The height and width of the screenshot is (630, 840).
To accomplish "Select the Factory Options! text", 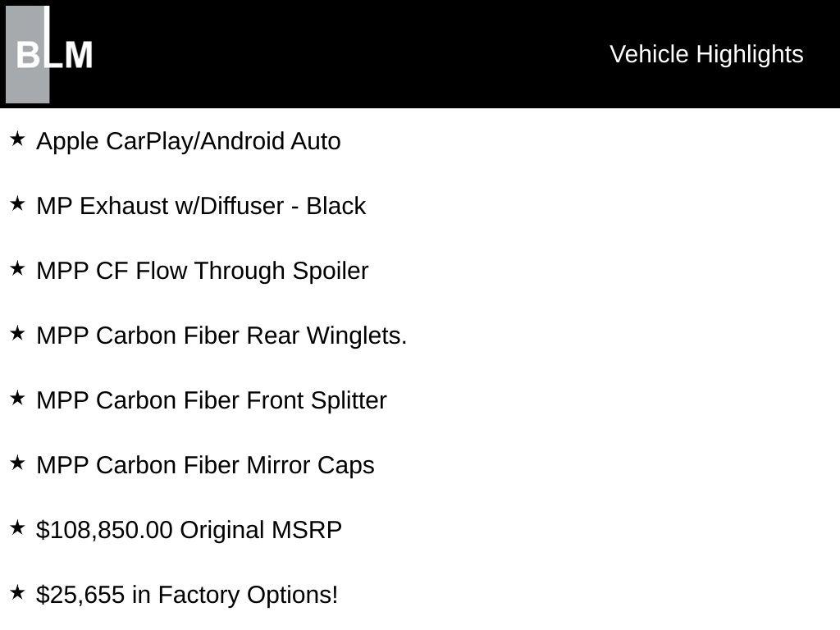I will tap(248, 595).
